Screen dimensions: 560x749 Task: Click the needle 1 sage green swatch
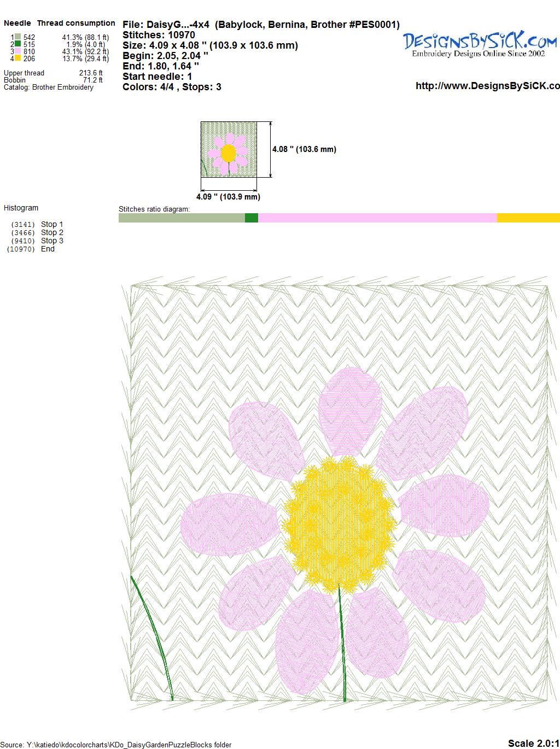[18, 37]
